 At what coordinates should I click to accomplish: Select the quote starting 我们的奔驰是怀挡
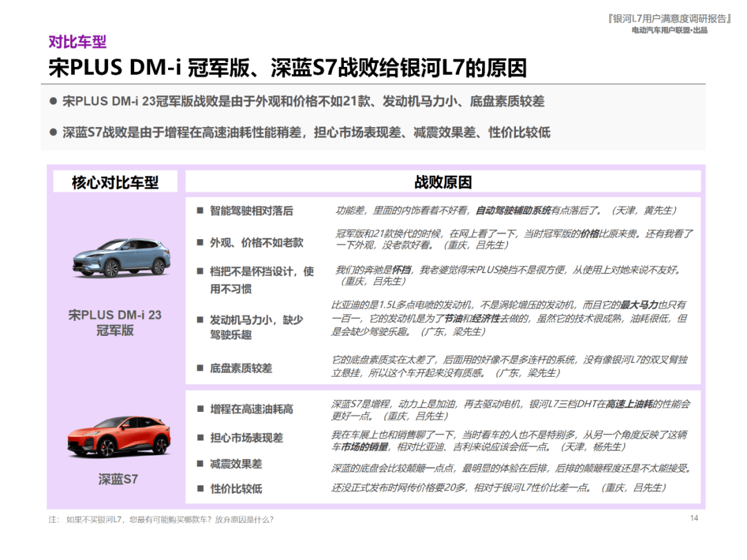(509, 276)
